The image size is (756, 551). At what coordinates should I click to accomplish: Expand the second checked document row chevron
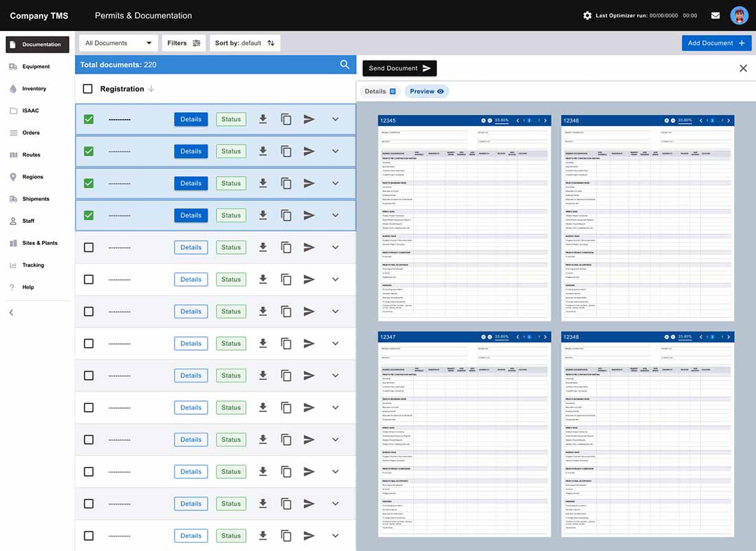click(x=335, y=151)
